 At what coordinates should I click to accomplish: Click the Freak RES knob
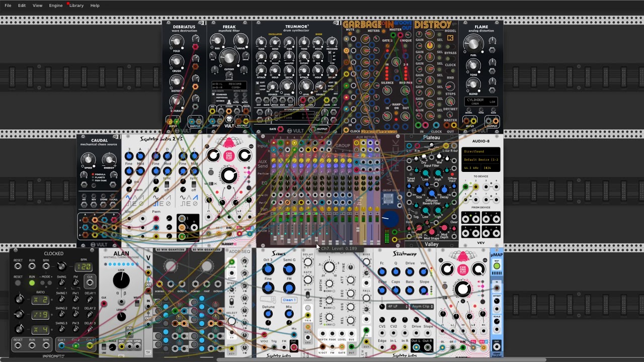click(x=217, y=40)
